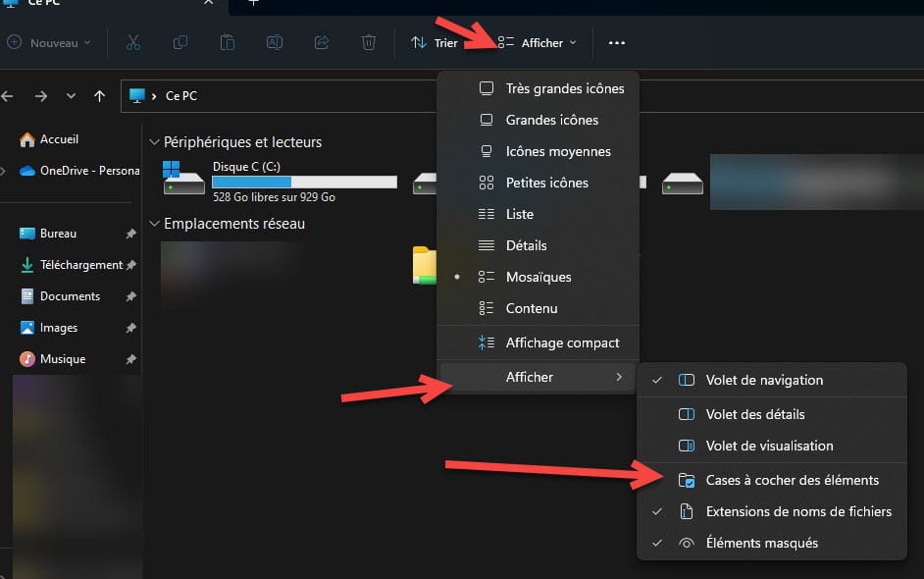Click the Share icon in toolbar

tap(322, 42)
